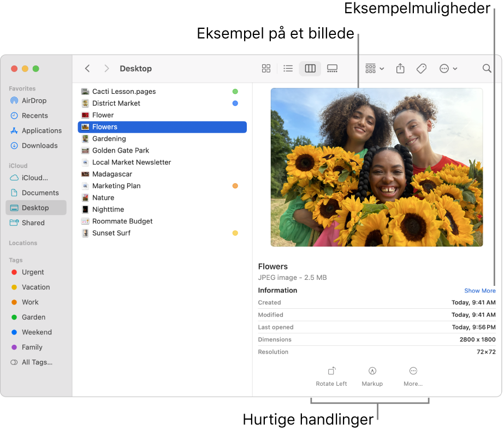The width and height of the screenshot is (504, 431).
Task: Click the Locations sidebar heading
Action: click(23, 243)
